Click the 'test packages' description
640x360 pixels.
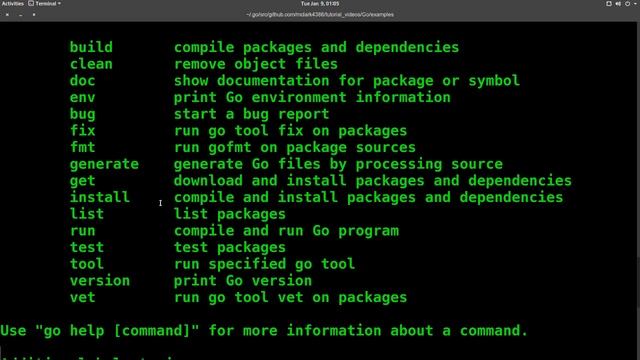[230, 247]
